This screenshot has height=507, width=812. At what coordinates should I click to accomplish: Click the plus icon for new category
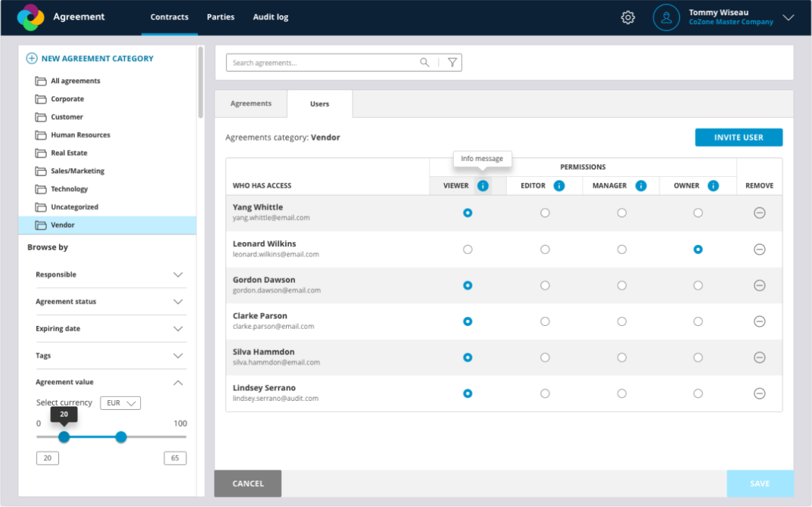pyautogui.click(x=32, y=58)
